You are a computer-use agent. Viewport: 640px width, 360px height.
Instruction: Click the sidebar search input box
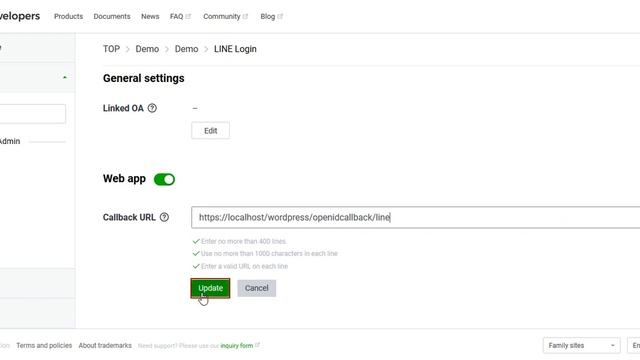point(33,113)
